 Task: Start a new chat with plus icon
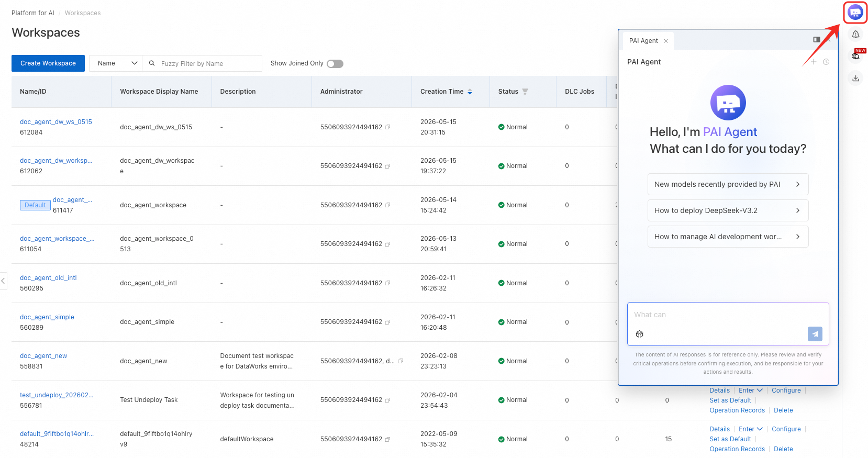click(813, 62)
